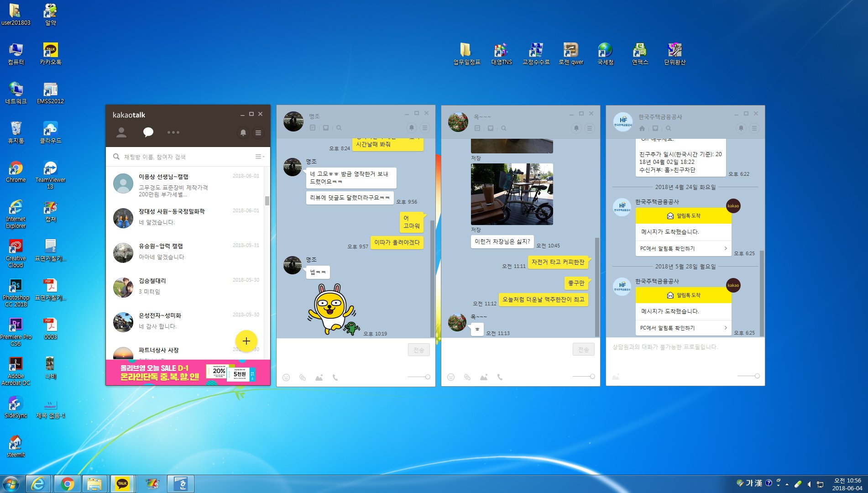This screenshot has width=868, height=493.
Task: Attach a file in 옥~~~ chat
Action: (467, 377)
